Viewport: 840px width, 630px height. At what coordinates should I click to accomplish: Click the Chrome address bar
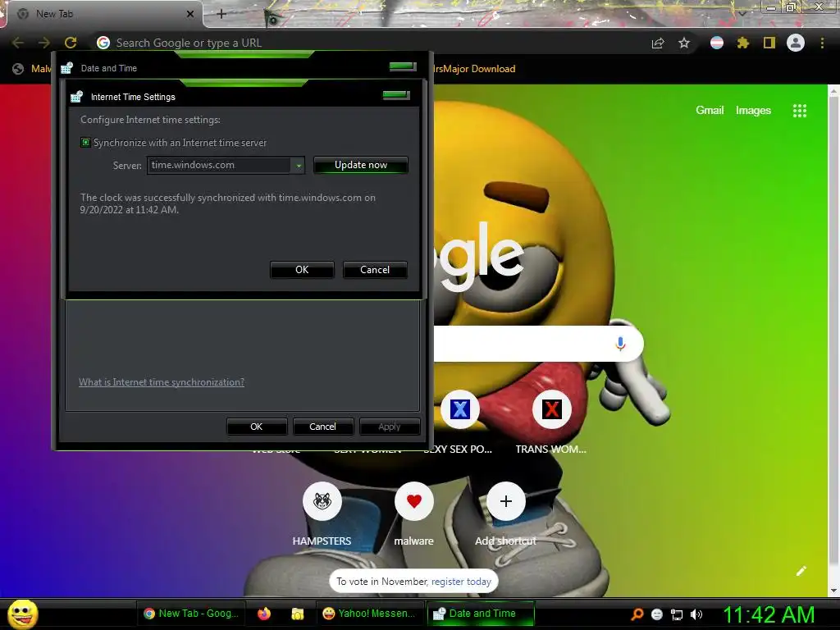coord(370,43)
